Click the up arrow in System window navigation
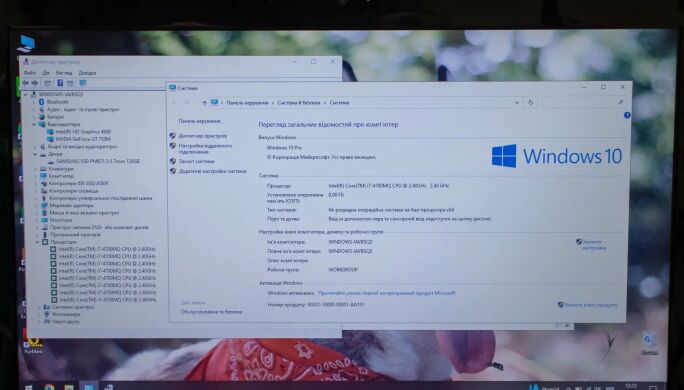Screen dimensions: 684x390 pos(204,103)
